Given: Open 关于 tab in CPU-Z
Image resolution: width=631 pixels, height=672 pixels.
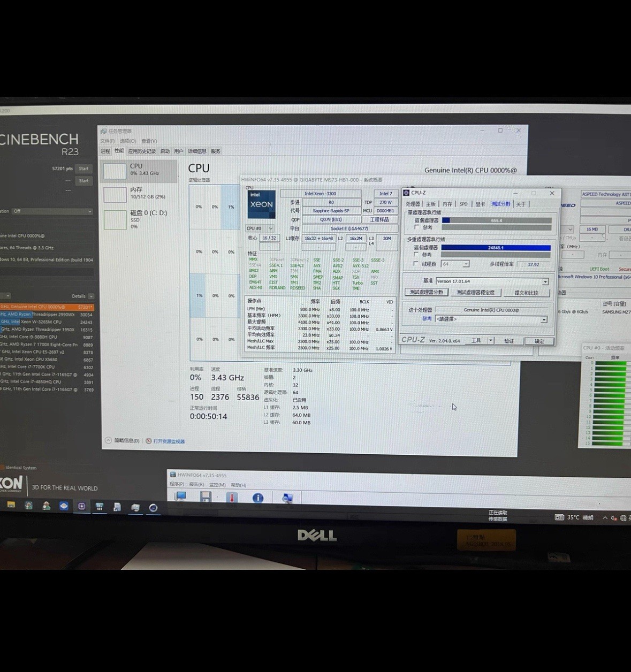Looking at the screenshot, I should click(x=521, y=204).
